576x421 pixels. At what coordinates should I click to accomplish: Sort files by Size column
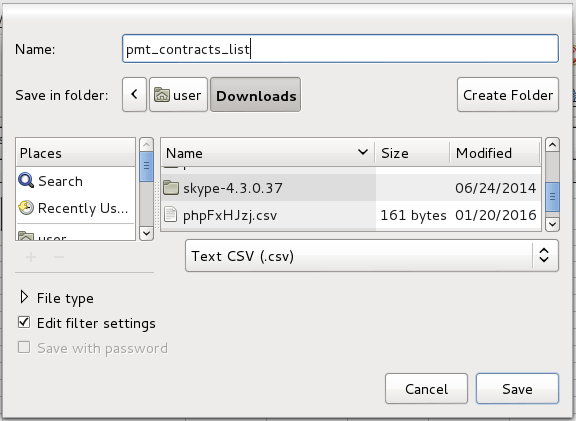[412, 153]
